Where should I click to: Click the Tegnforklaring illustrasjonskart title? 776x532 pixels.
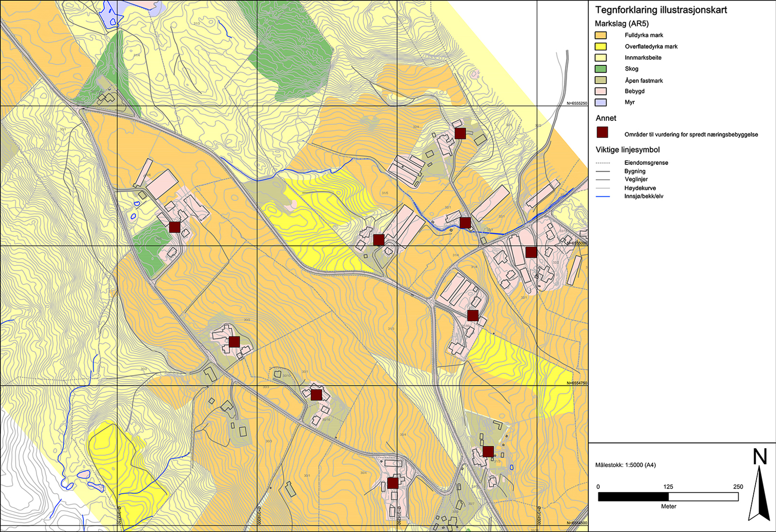point(661,10)
